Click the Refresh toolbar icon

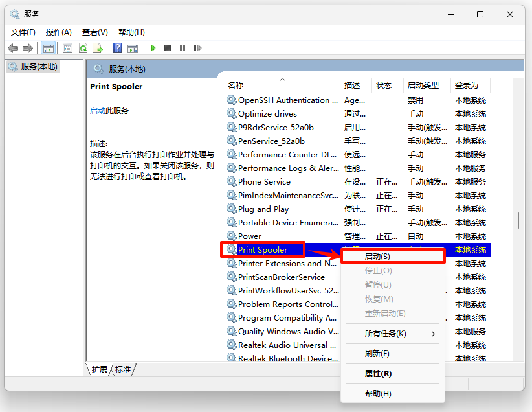(x=83, y=48)
